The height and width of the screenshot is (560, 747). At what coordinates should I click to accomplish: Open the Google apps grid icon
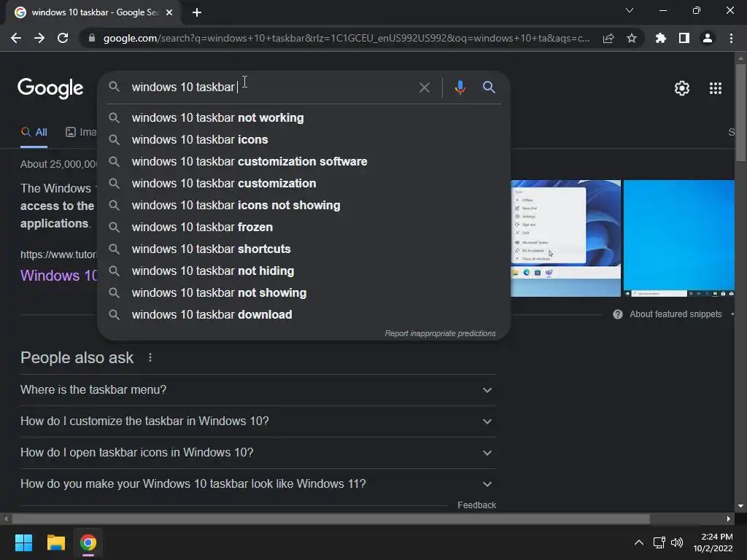coord(716,88)
